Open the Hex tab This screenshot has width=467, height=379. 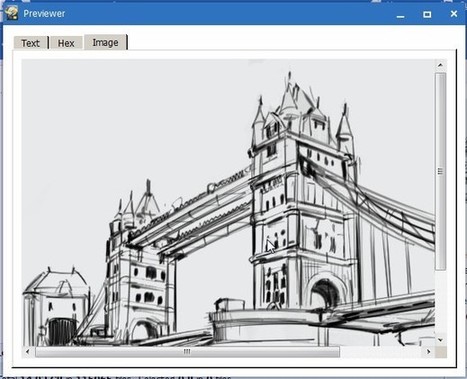pyautogui.click(x=66, y=43)
